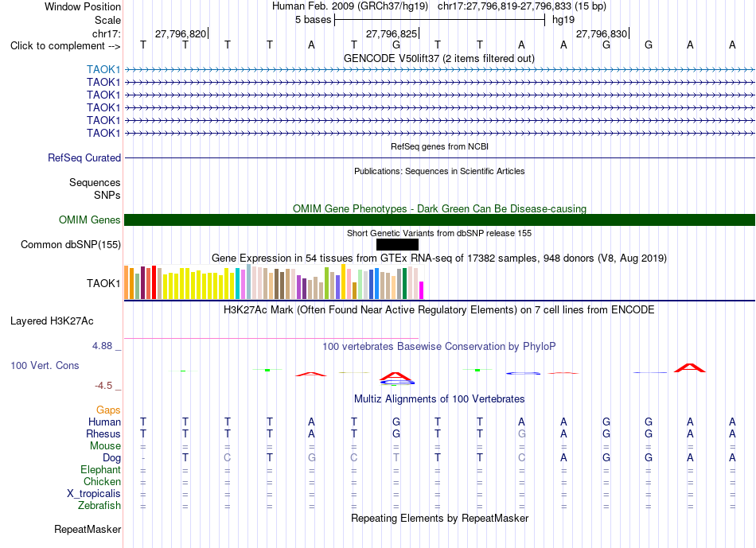Click the '4.88' PhyloP upper scale value
The image size is (756, 548).
pyautogui.click(x=102, y=345)
